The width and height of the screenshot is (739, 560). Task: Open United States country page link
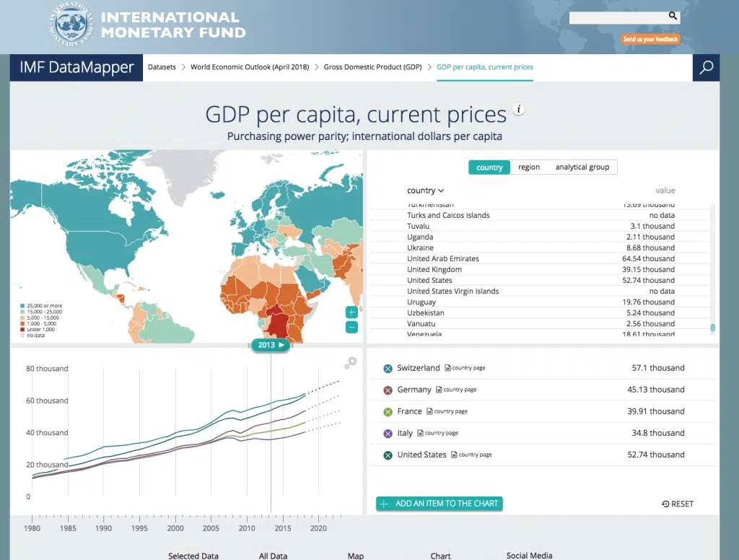471,455
